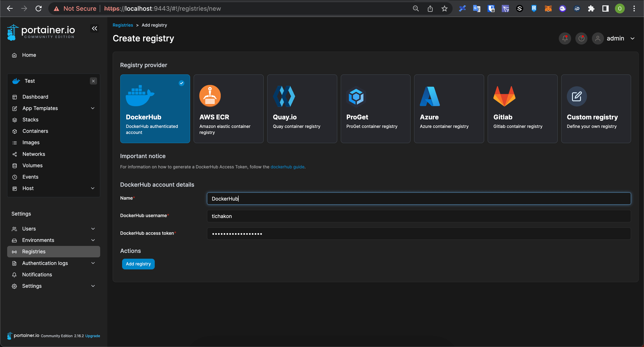Click the Add registry button
Viewport: 644px width, 347px height.
click(138, 264)
